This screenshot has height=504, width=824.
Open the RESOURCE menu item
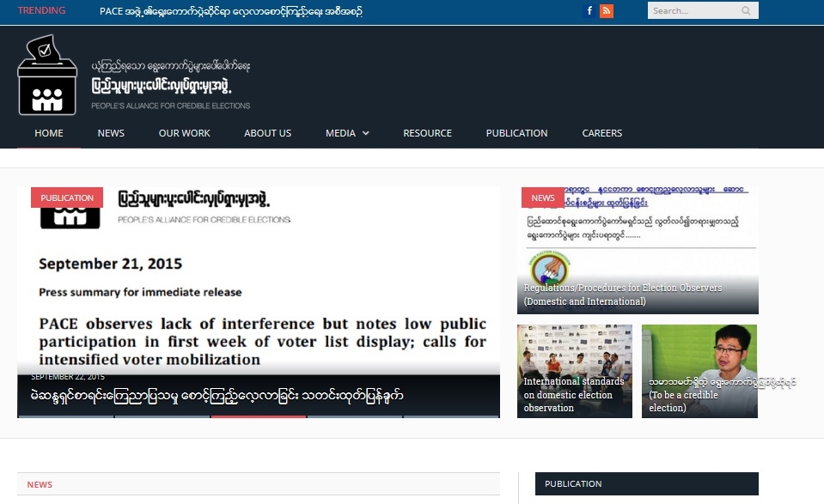pyautogui.click(x=427, y=133)
